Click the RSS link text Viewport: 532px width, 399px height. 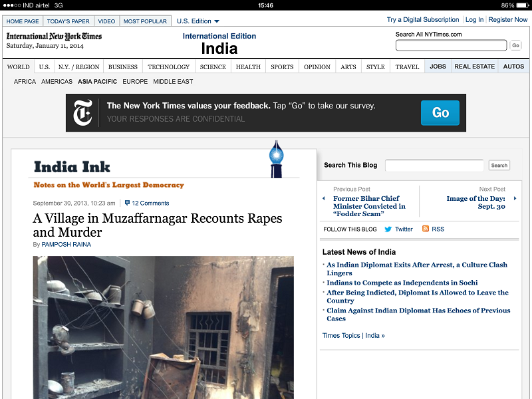click(438, 229)
